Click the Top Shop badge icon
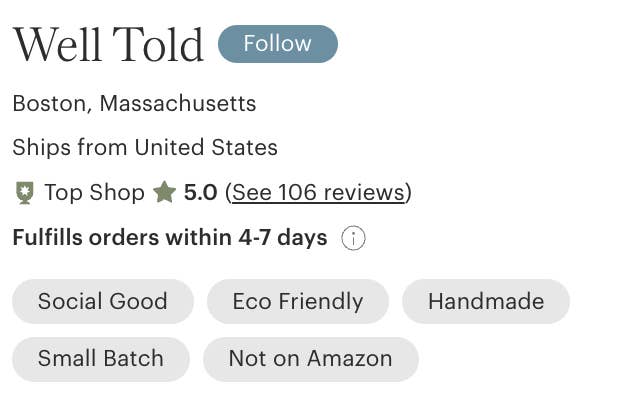 (25, 193)
